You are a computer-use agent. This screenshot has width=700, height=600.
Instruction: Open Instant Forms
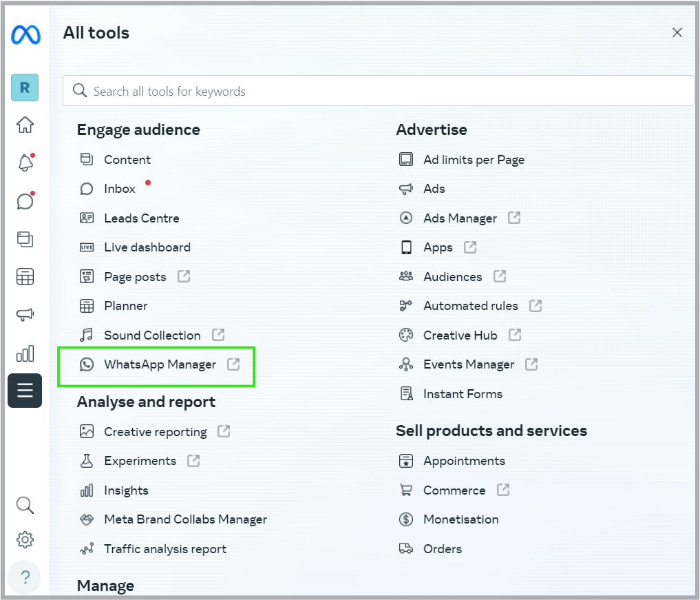[463, 393]
